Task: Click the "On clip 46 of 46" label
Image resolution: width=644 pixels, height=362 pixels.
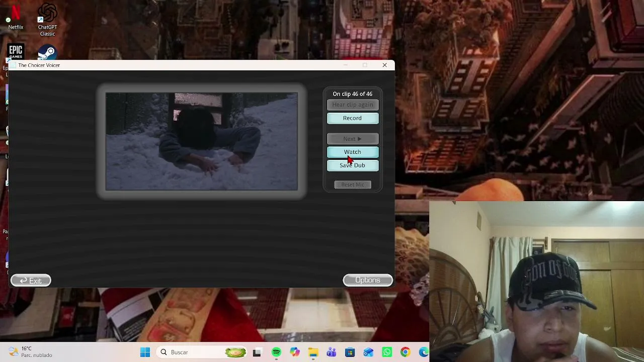Action: click(353, 94)
